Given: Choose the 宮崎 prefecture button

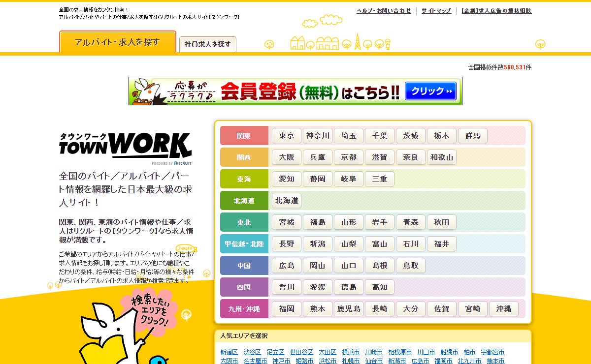Looking at the screenshot, I should click(x=473, y=309).
